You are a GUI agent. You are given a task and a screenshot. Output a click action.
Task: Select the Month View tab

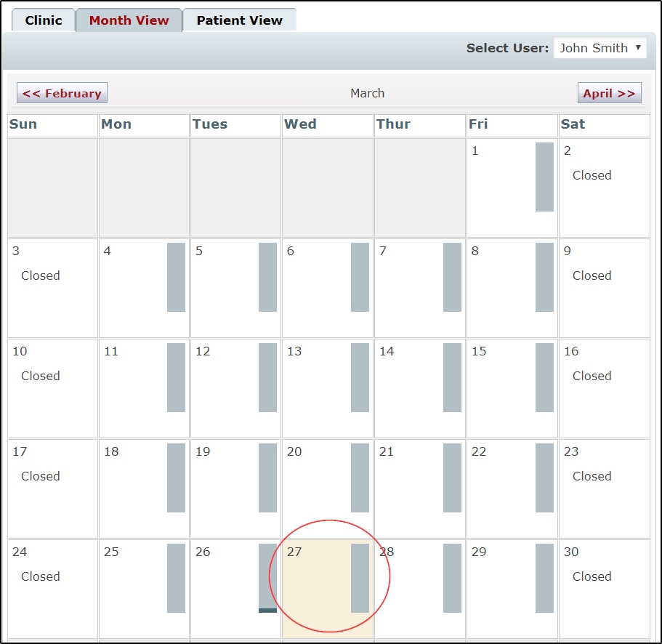coord(129,20)
